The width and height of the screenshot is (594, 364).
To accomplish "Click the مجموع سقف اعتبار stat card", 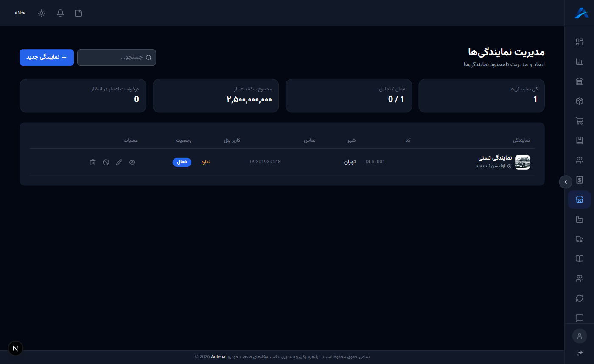I will (x=216, y=96).
